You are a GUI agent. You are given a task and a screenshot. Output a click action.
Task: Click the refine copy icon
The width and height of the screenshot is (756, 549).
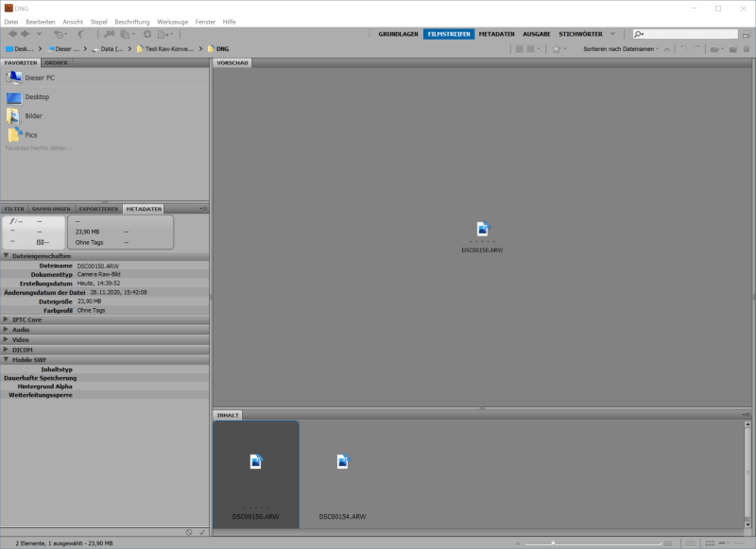tap(128, 34)
